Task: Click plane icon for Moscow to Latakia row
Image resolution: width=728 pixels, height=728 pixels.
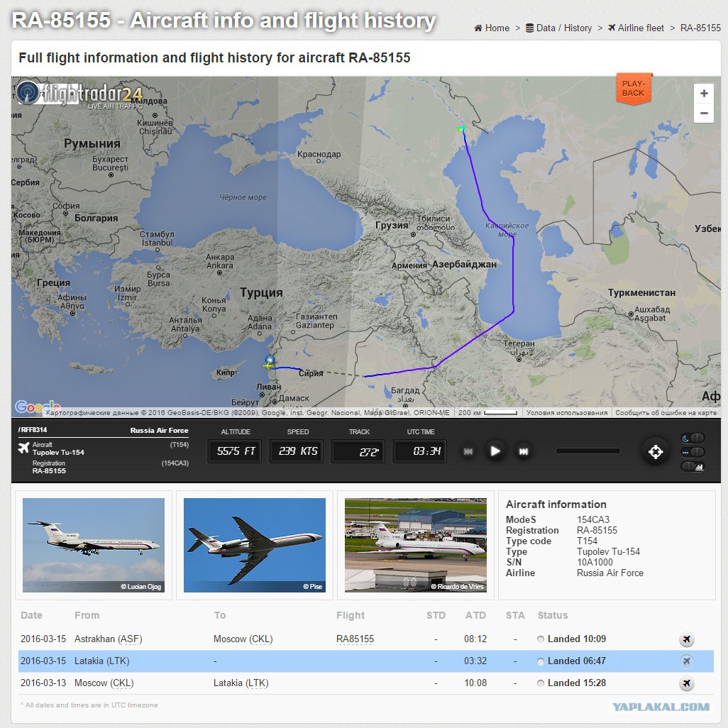Action: coord(686,683)
